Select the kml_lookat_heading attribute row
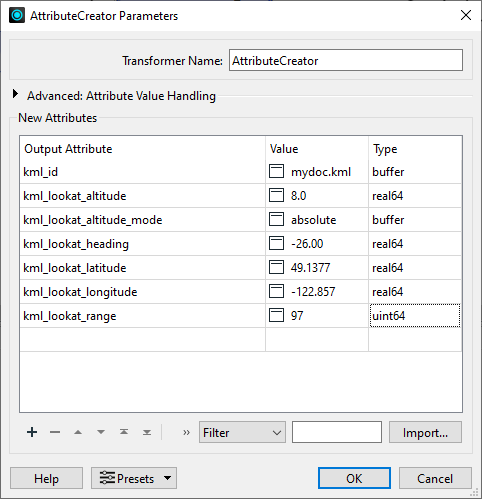Screen dimensions: 482x499 coord(240,244)
